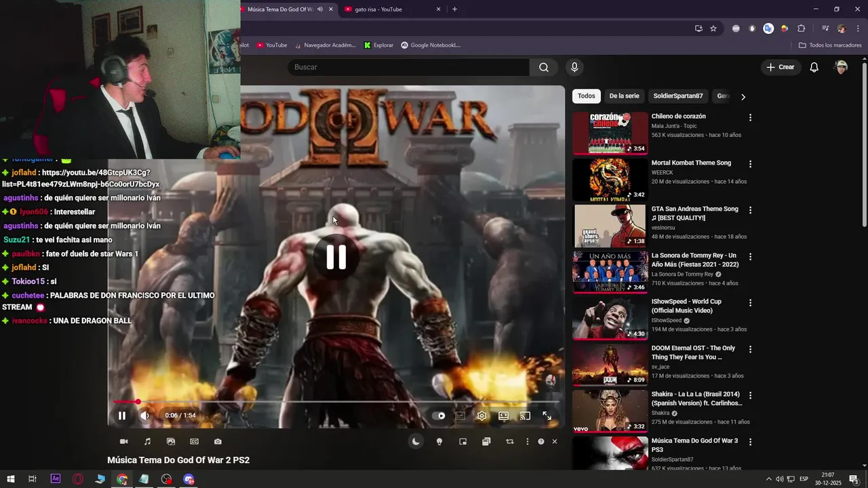Select the Todos filter chip
Screen dimensions: 868x488
pos(587,96)
